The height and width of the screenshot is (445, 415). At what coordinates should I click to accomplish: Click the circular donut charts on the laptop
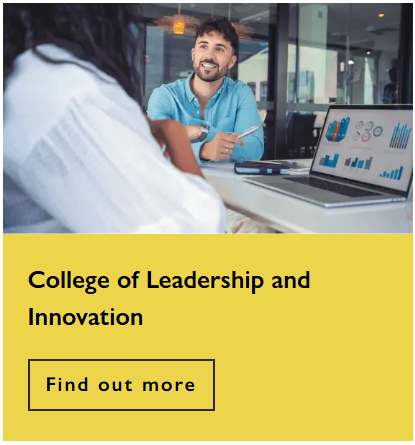point(368,131)
